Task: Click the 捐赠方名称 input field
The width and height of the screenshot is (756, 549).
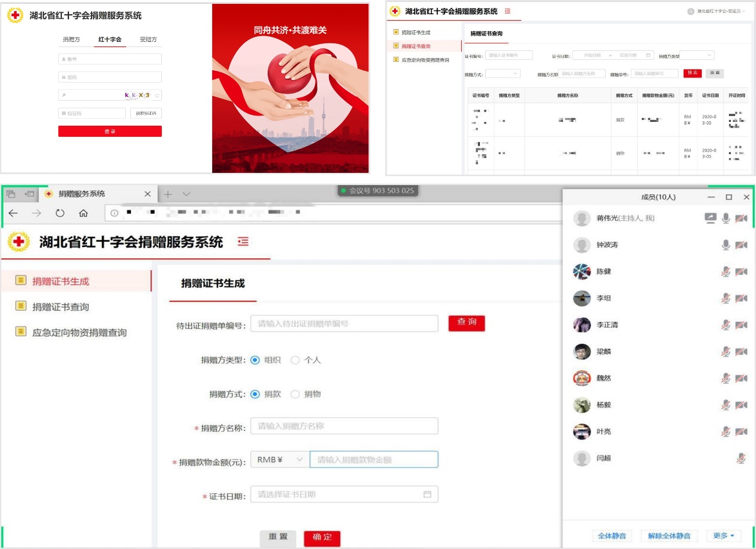Action: (x=344, y=426)
